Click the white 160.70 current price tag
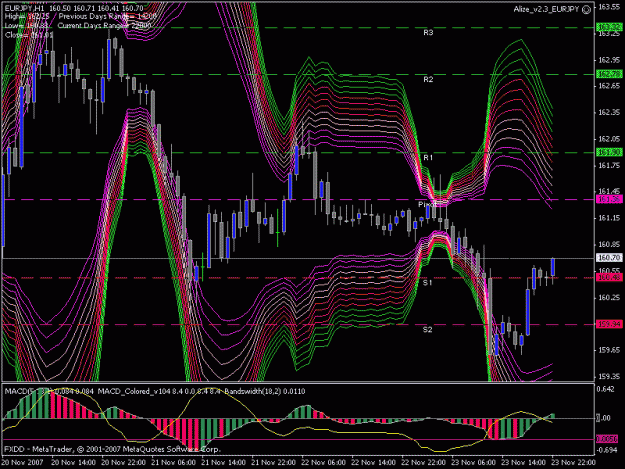This screenshot has width=625, height=469. [x=609, y=258]
